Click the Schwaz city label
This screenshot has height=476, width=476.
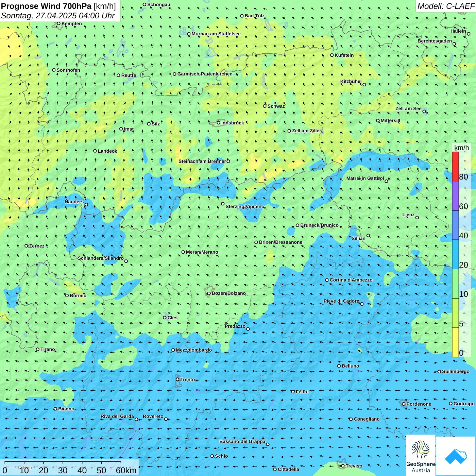pyautogui.click(x=276, y=106)
